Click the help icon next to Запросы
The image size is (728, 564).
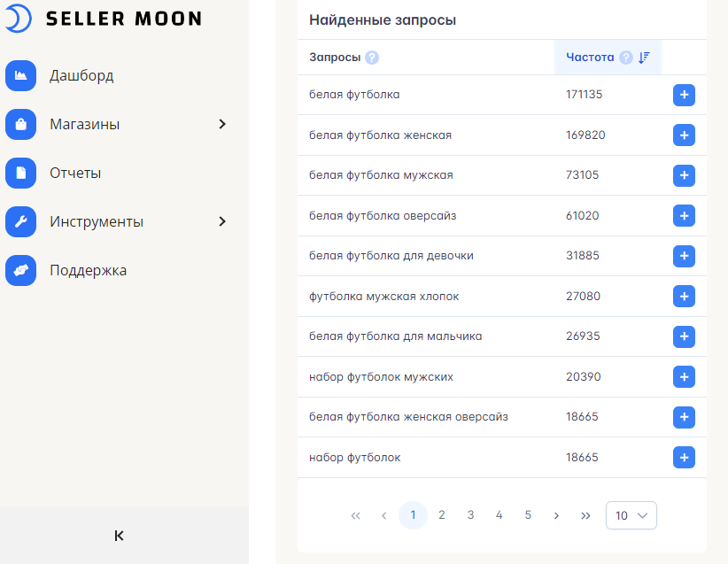[372, 58]
